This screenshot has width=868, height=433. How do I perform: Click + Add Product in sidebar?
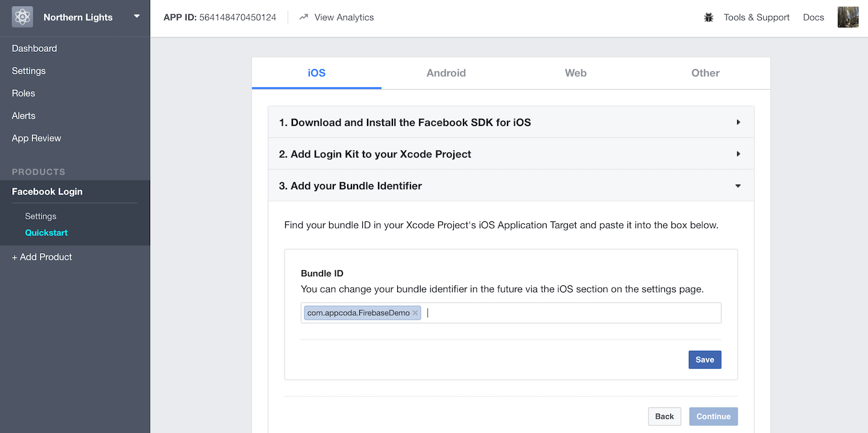(42, 257)
